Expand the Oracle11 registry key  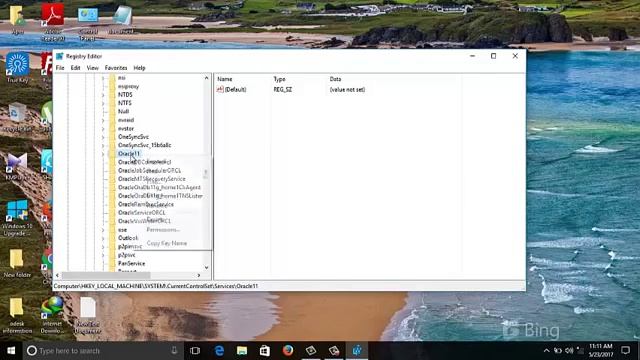(x=103, y=154)
